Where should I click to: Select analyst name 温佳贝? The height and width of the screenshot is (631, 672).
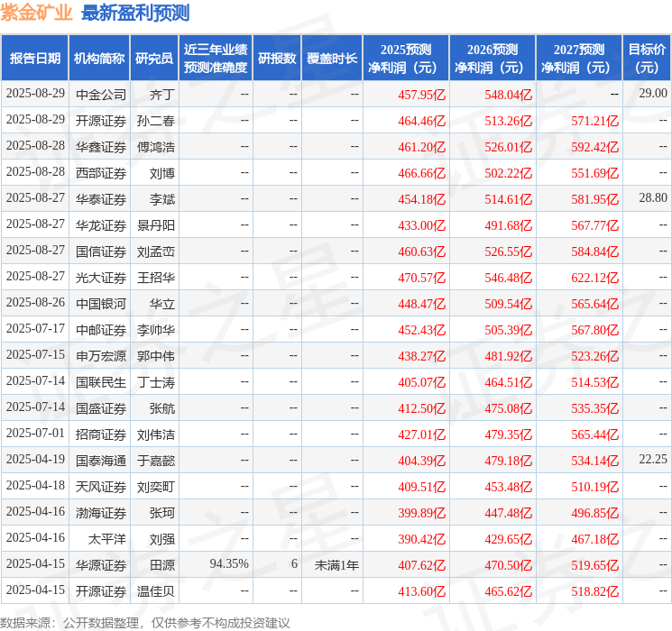tap(155, 591)
